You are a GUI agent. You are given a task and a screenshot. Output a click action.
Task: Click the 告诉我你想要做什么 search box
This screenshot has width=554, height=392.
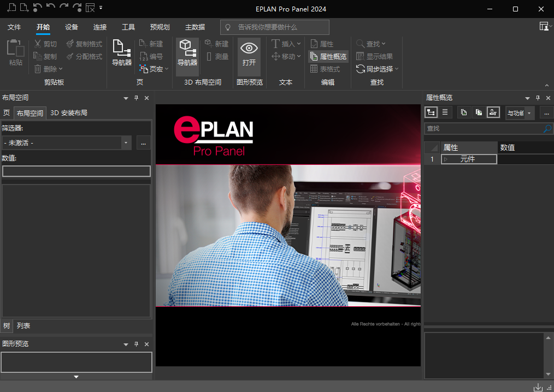[275, 27]
